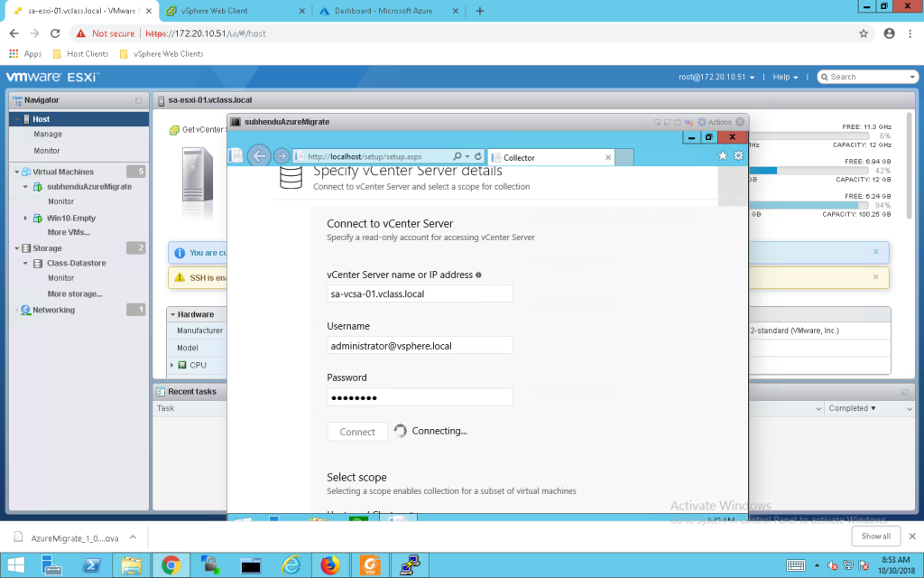Open the Help dropdown menu
Screen dimensions: 924x578
(786, 78)
